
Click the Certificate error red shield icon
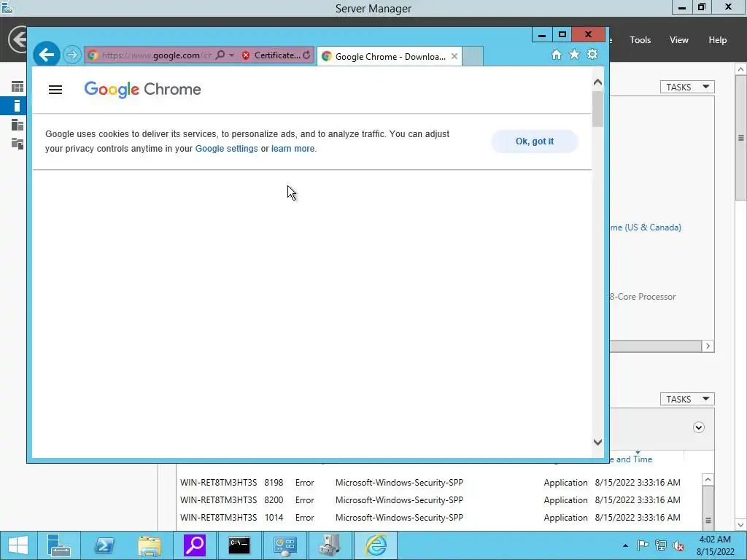pyautogui.click(x=246, y=55)
